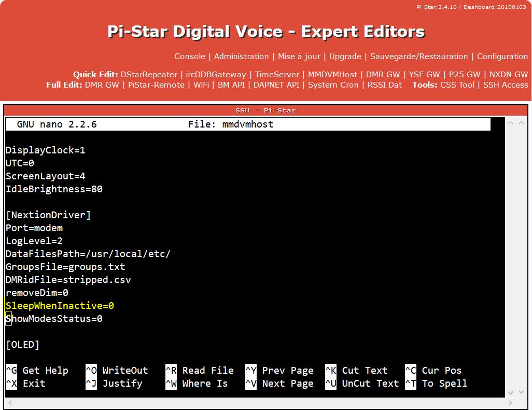
Task: Click the LogLevel=2 line
Action: click(x=34, y=241)
